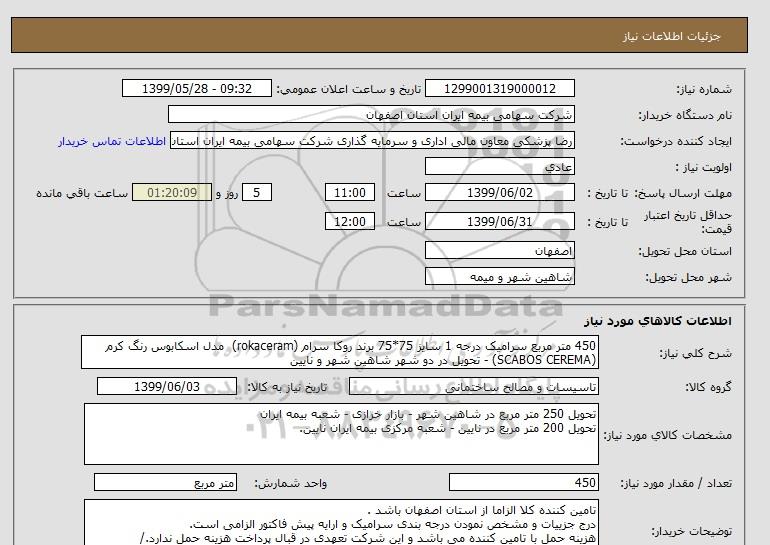Select the priority field عادی
Viewport: 770px width, 545px height.
[x=499, y=166]
